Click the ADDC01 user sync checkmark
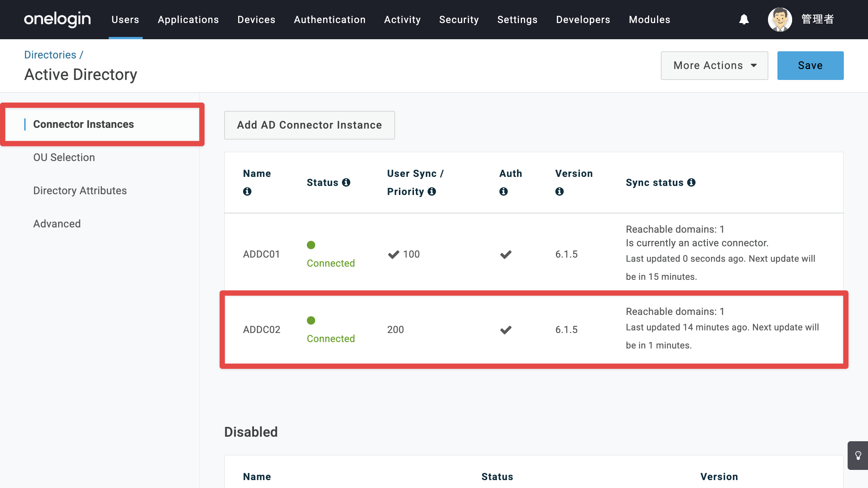Image resolution: width=868 pixels, height=488 pixels. [393, 255]
